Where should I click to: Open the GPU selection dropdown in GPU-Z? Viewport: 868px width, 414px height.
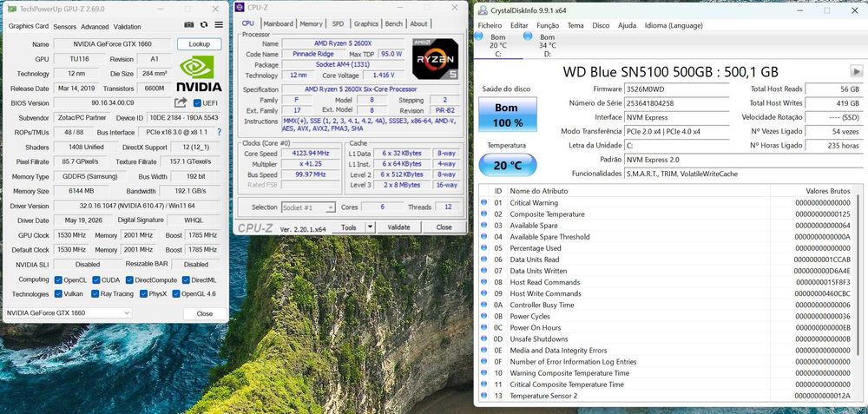pyautogui.click(x=69, y=312)
